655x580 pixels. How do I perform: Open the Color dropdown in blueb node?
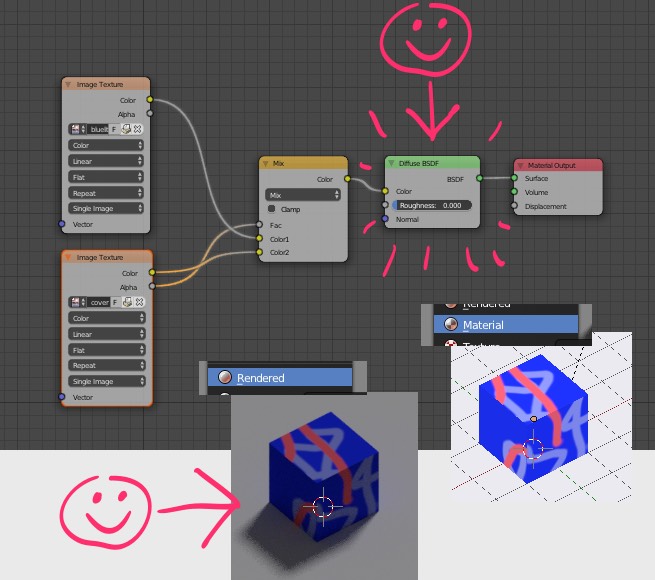(106, 145)
